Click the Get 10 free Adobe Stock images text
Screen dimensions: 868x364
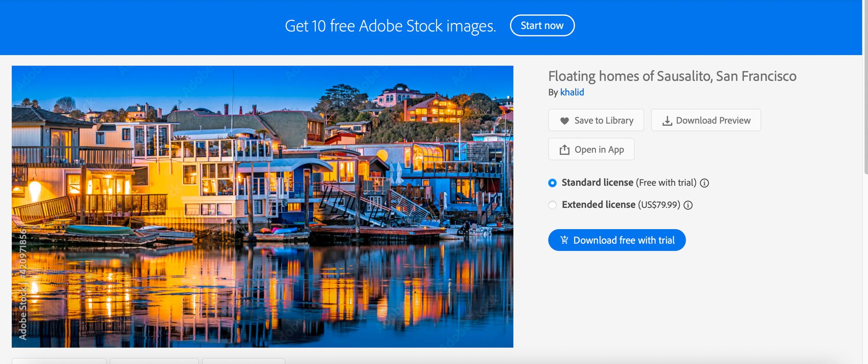pos(390,26)
